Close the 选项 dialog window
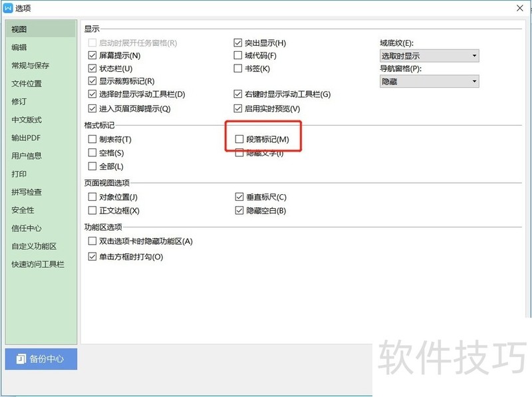This screenshot has height=397, width=532. coord(519,8)
